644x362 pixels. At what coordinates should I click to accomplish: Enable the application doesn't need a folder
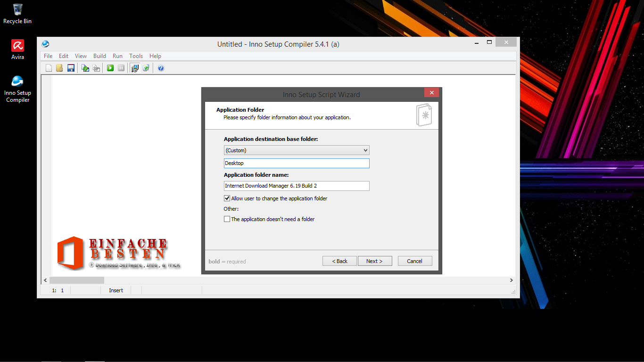227,219
